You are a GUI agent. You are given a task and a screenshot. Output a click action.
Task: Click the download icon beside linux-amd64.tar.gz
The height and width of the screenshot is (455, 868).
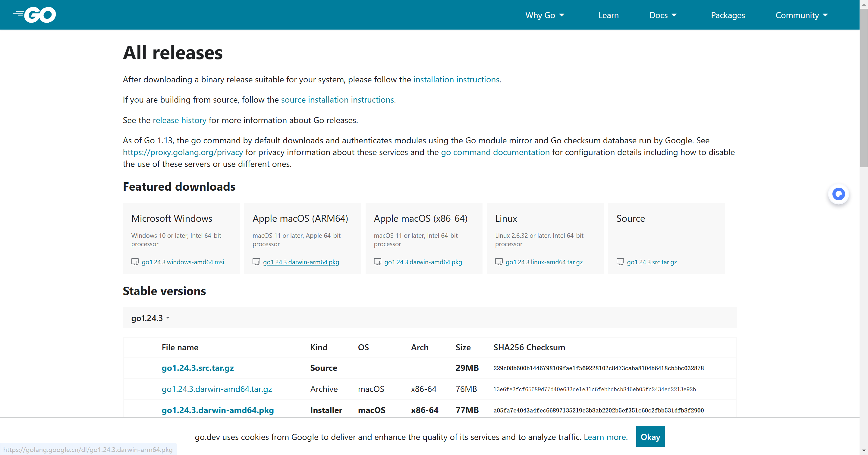[x=499, y=262]
